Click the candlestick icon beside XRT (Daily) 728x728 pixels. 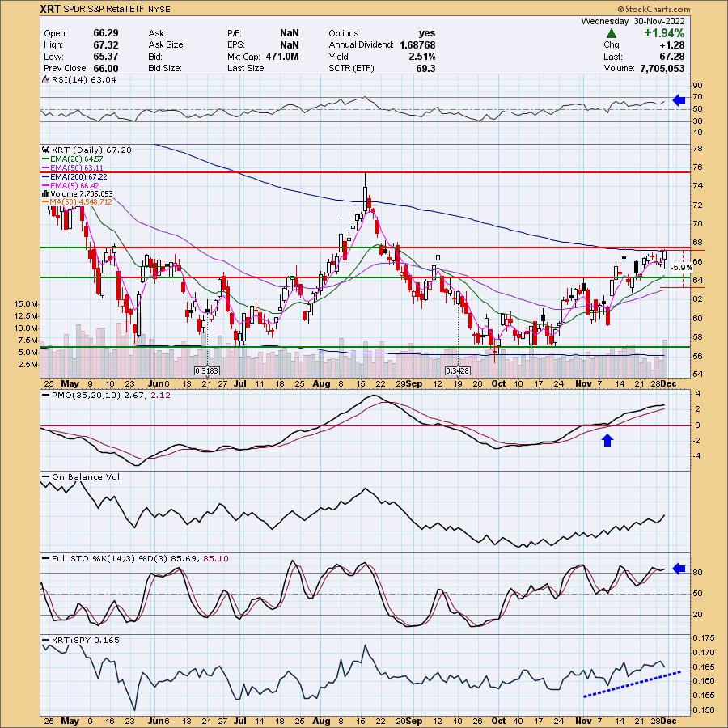(x=46, y=150)
